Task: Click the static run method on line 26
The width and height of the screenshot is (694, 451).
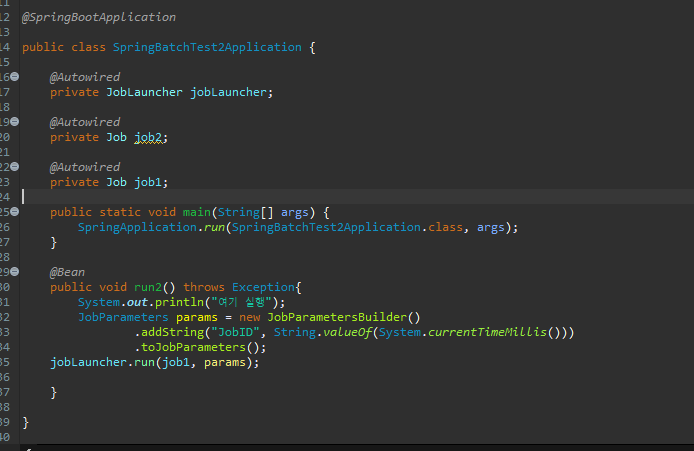Action: click(x=214, y=227)
